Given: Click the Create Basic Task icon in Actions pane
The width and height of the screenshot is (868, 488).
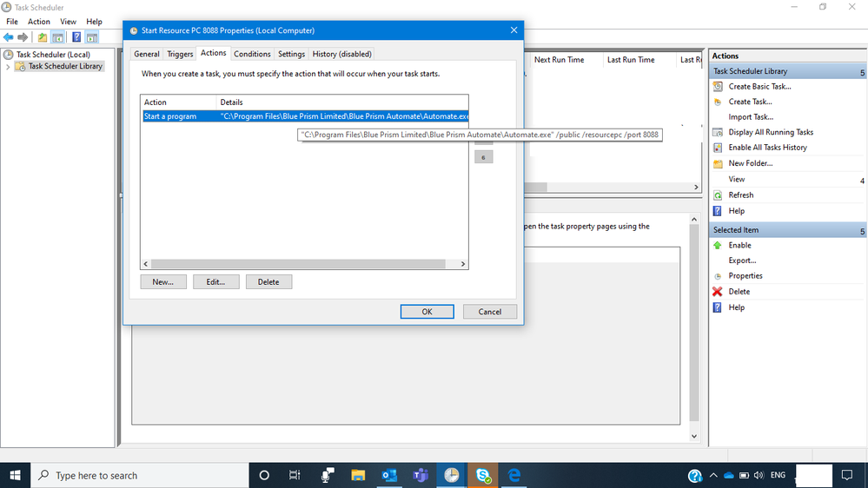Looking at the screenshot, I should pyautogui.click(x=718, y=86).
